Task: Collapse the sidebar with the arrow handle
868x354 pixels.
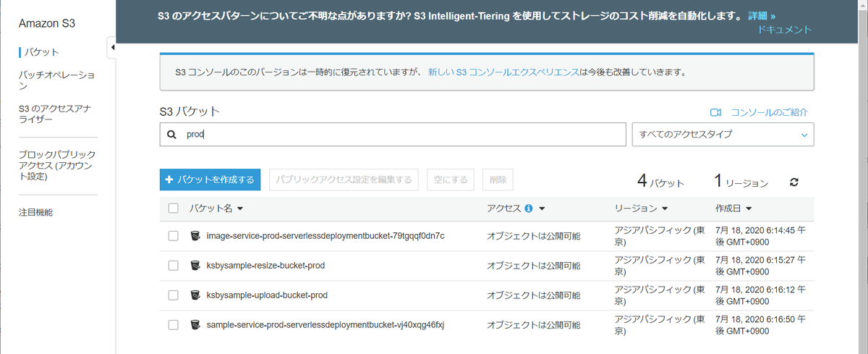Action: (111, 48)
